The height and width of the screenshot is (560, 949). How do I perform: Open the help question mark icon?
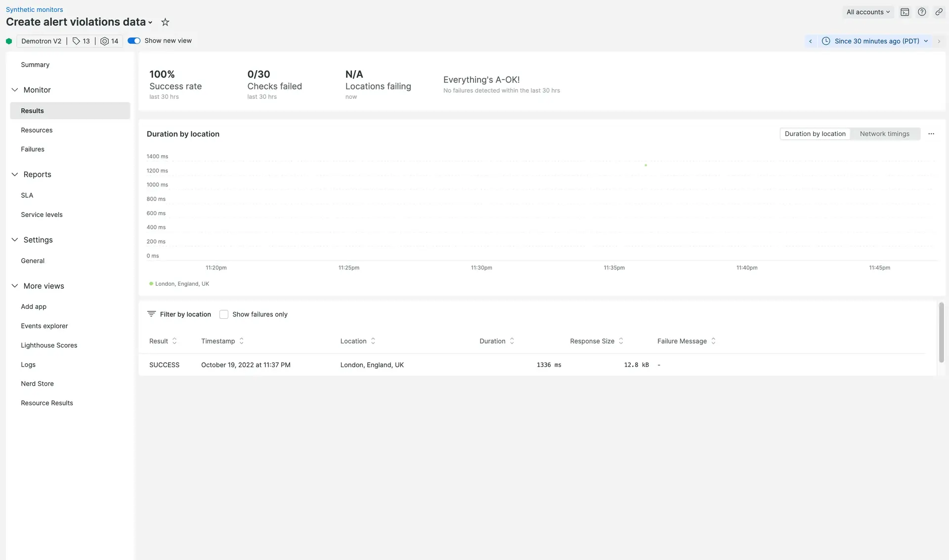(x=922, y=12)
